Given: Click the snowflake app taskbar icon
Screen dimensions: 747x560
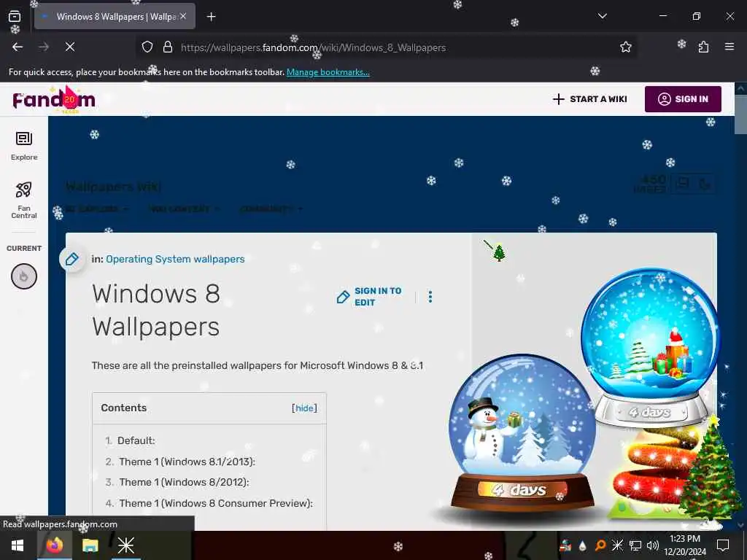Looking at the screenshot, I should [125, 545].
